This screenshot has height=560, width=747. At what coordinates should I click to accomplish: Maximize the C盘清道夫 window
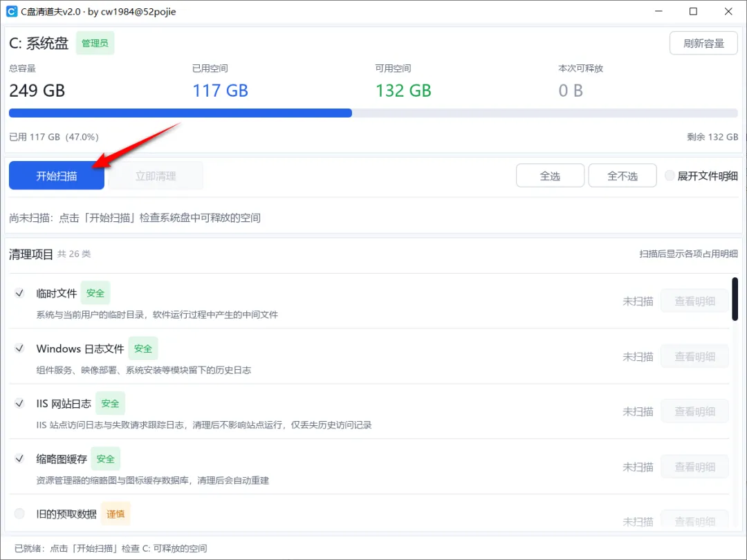(x=694, y=12)
